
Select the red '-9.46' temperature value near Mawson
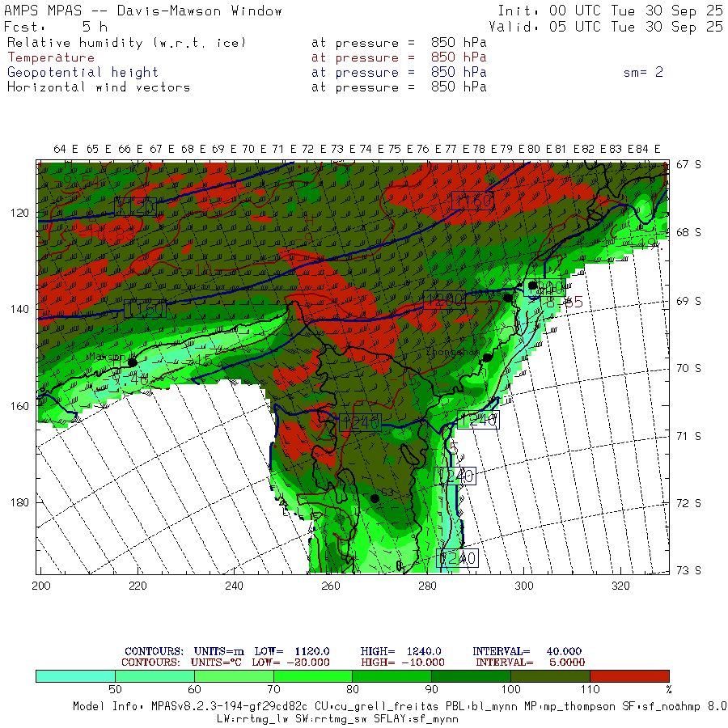click(125, 380)
